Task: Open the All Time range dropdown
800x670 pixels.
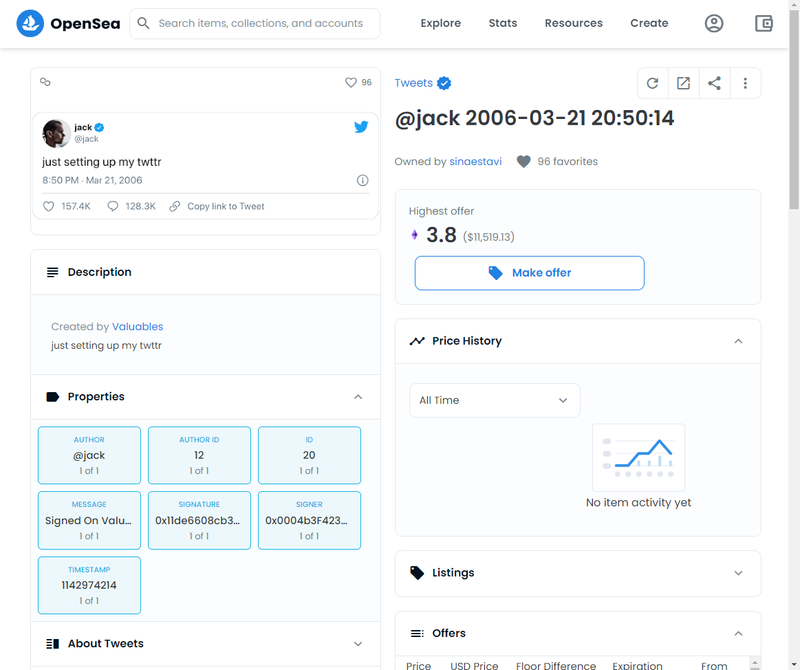Action: tap(494, 401)
